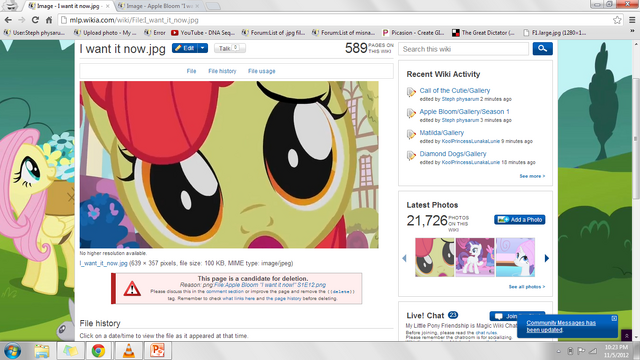
Task: Open VLC media player from the taskbar
Action: [129, 351]
